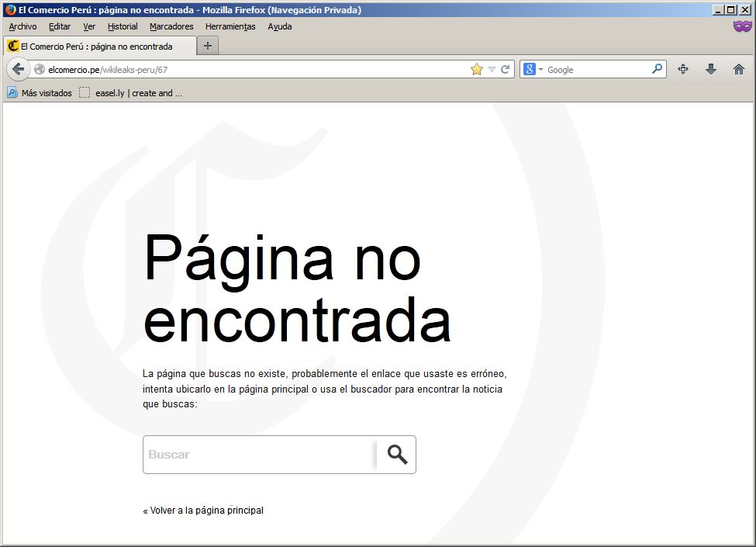The width and height of the screenshot is (756, 547).
Task: Open the Herramientas menu
Action: click(x=230, y=26)
